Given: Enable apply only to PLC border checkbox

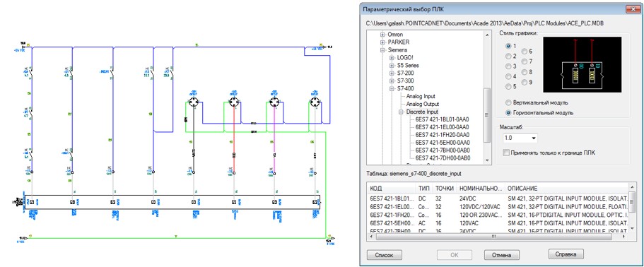Looking at the screenshot, I should (x=506, y=153).
